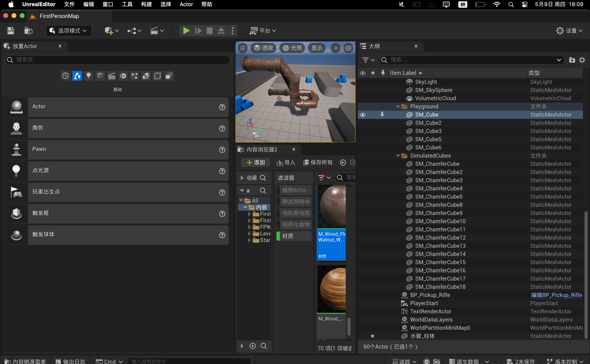Open macOS Spotlight search icon
590x364 pixels.
pos(511,4)
